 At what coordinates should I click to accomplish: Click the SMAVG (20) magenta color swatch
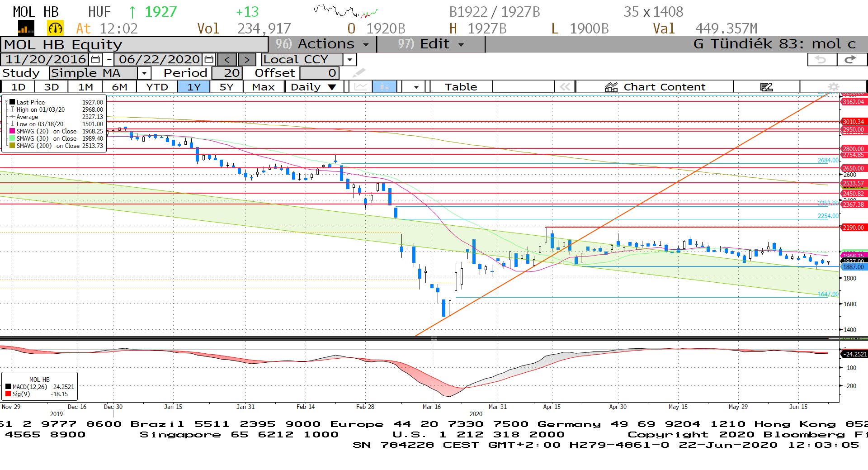(13, 131)
